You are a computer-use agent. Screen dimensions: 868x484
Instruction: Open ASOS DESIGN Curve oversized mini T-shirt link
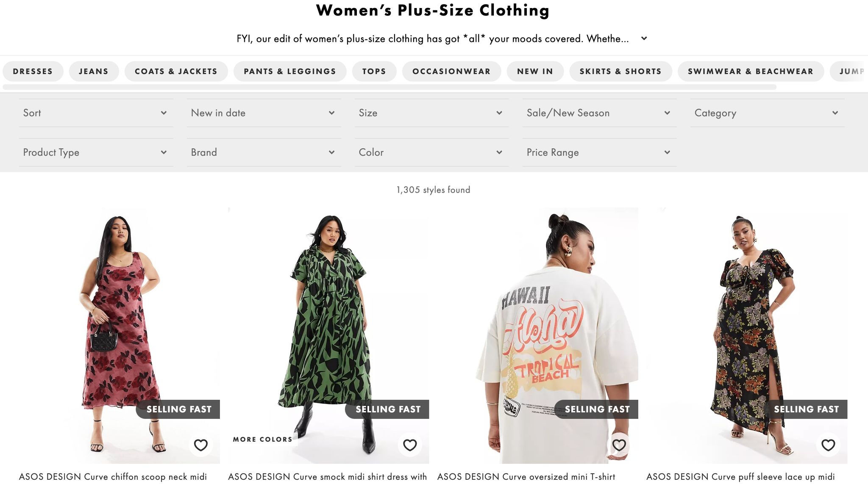click(x=526, y=477)
